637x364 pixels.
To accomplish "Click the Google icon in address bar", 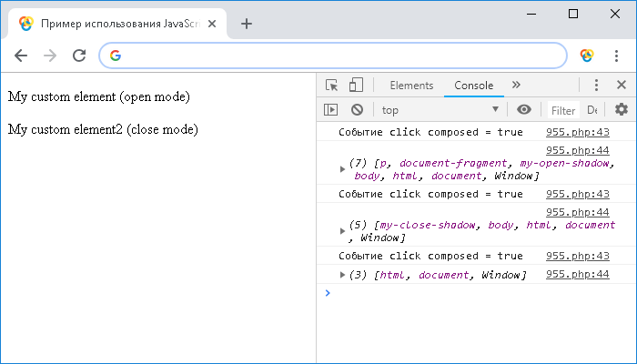I will [x=116, y=56].
